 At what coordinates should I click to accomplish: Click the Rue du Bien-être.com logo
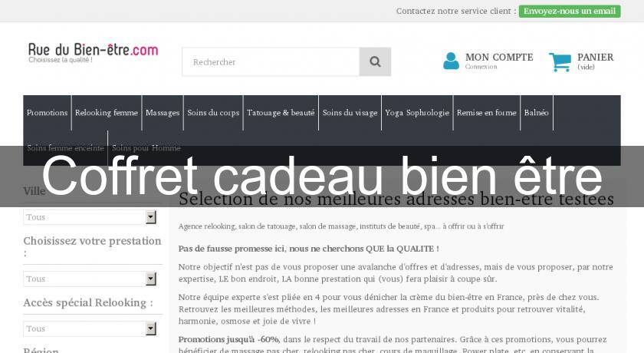pos(93,51)
